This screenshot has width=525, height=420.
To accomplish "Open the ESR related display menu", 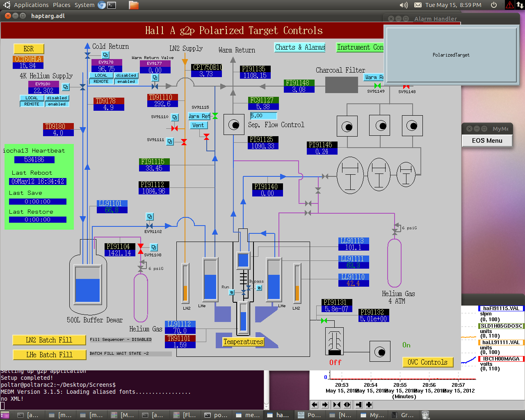I will (x=29, y=49).
